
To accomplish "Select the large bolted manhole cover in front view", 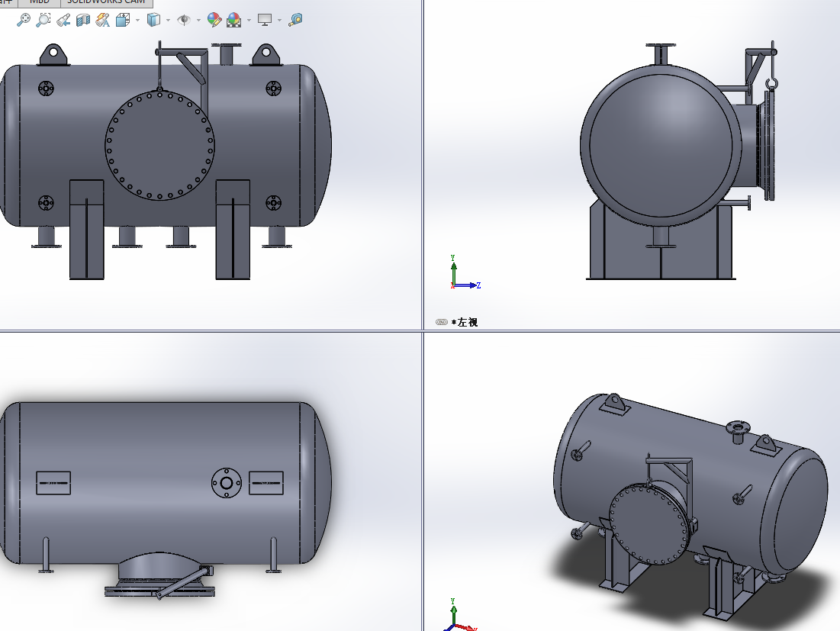I will point(159,145).
